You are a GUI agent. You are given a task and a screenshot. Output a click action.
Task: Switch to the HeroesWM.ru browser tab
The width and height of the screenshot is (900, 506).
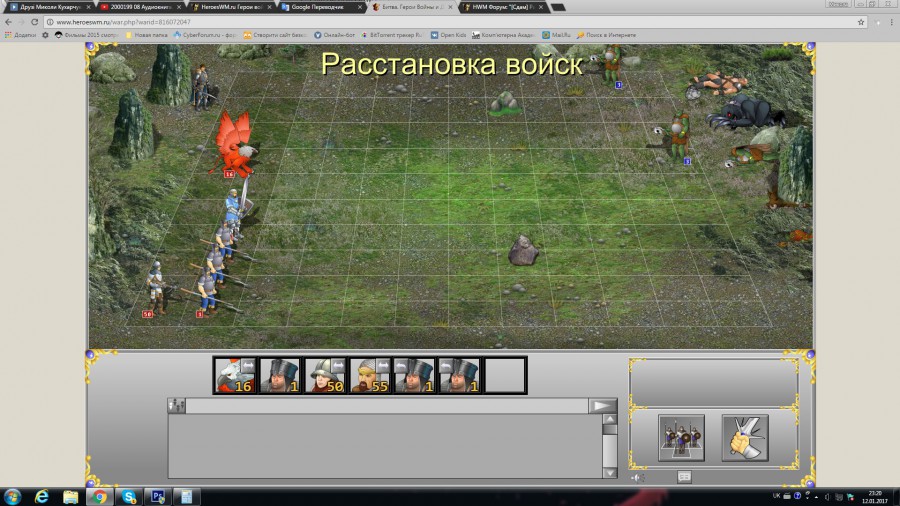[x=230, y=7]
